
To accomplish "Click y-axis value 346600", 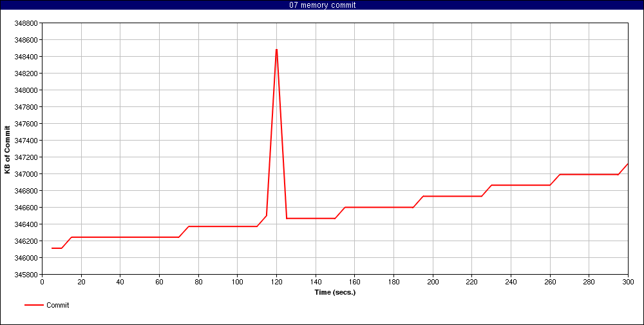I will (x=26, y=208).
